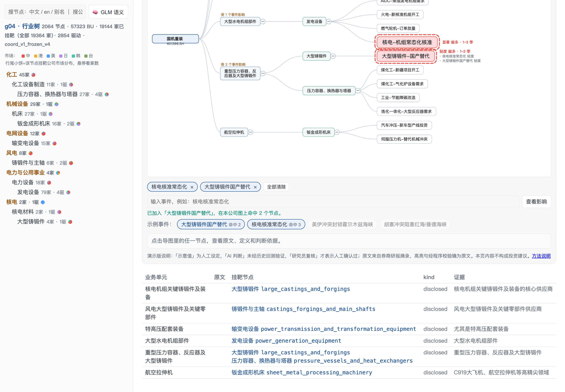Click the GLM 语义 brain icon button

tap(108, 12)
